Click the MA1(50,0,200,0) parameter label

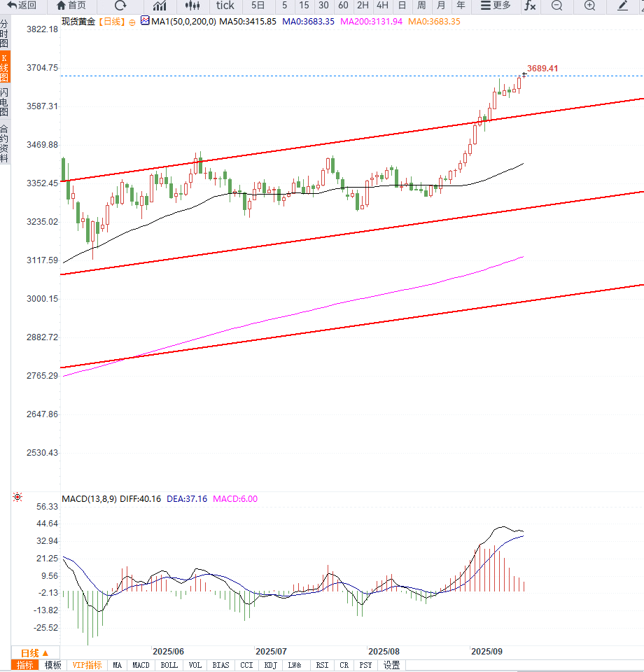[x=183, y=22]
